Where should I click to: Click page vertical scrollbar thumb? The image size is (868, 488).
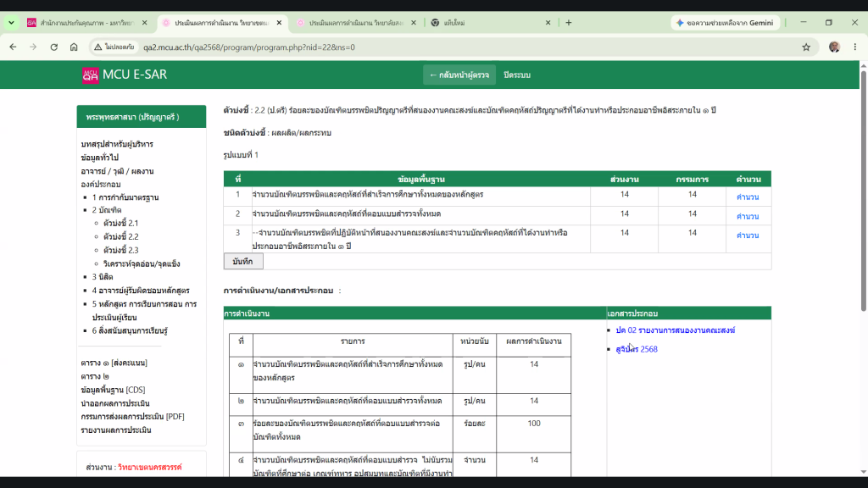864,191
